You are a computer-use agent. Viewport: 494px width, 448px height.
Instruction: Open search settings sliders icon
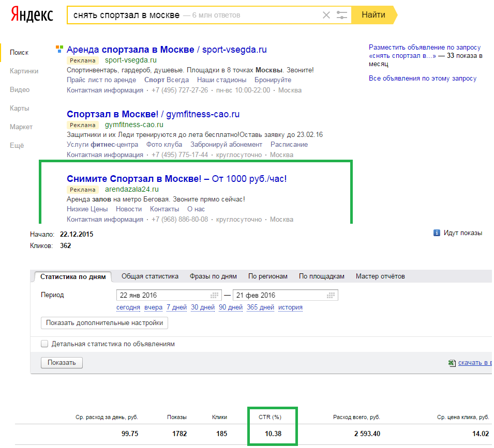click(x=342, y=15)
